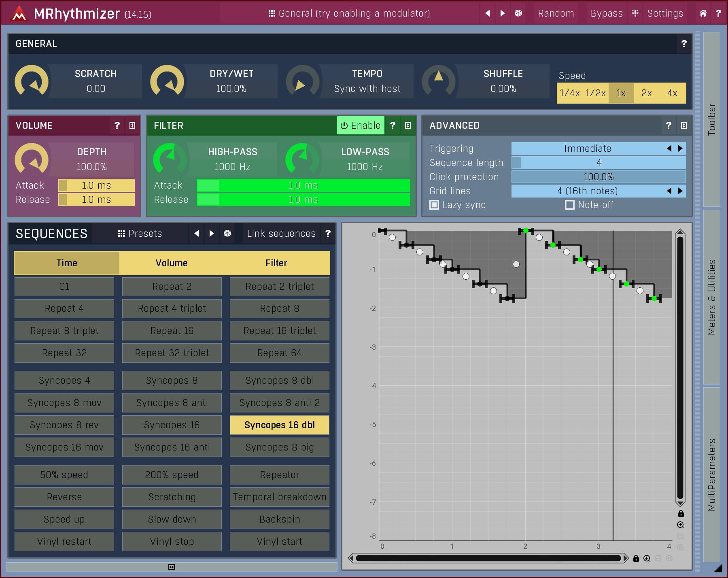
Task: Open the Sequences Presets menu
Action: coord(140,234)
